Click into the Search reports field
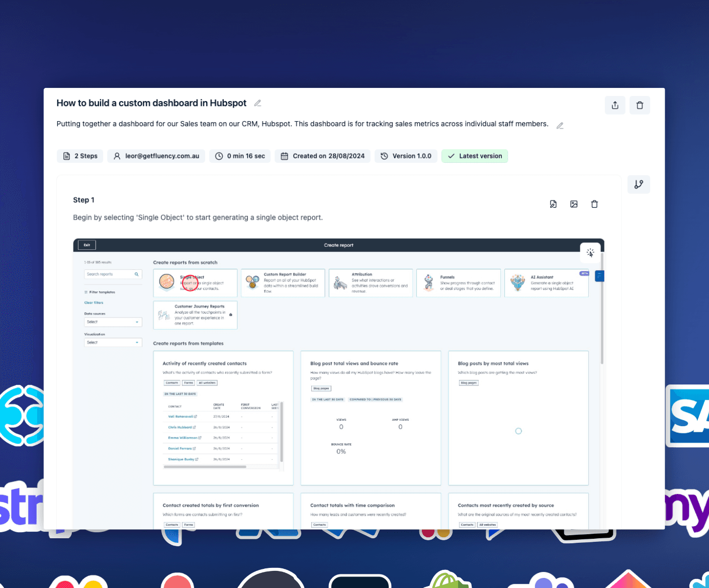The image size is (709, 588). pyautogui.click(x=113, y=274)
